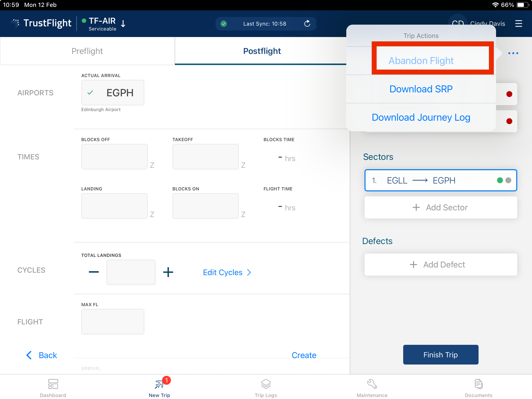Click the sync refresh icon
532x399 pixels.
(x=307, y=24)
